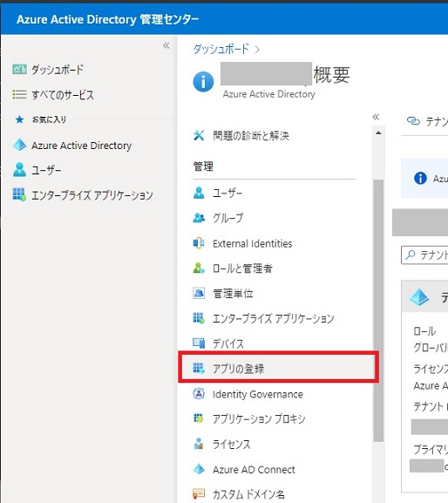This screenshot has height=503, width=448.
Task: Click the blue info icon beside 概要 title
Action: point(203,82)
